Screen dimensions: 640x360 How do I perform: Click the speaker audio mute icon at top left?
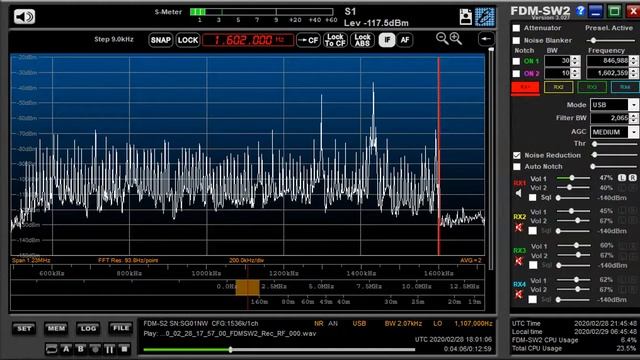24,17
